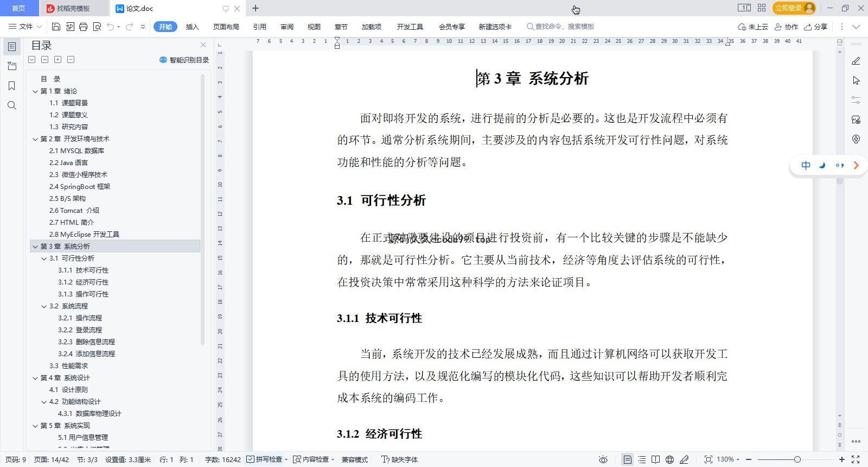Click the command search input field
This screenshot has width=868, height=467.
[564, 27]
